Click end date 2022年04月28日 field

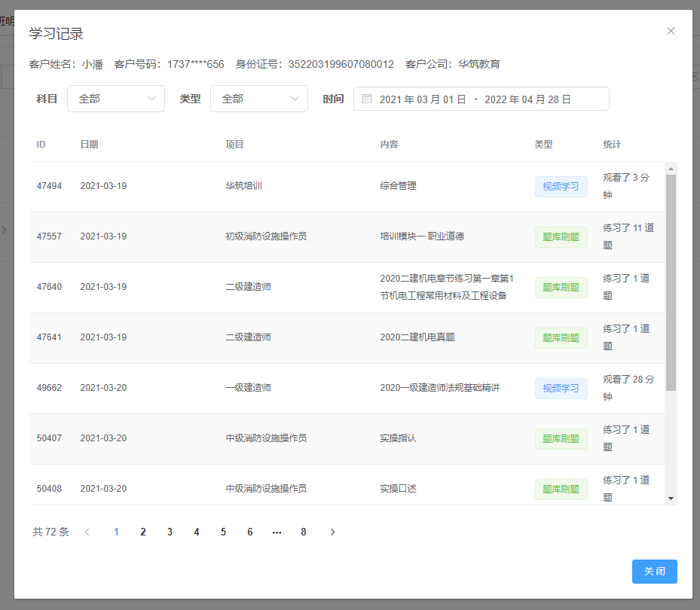[527, 99]
